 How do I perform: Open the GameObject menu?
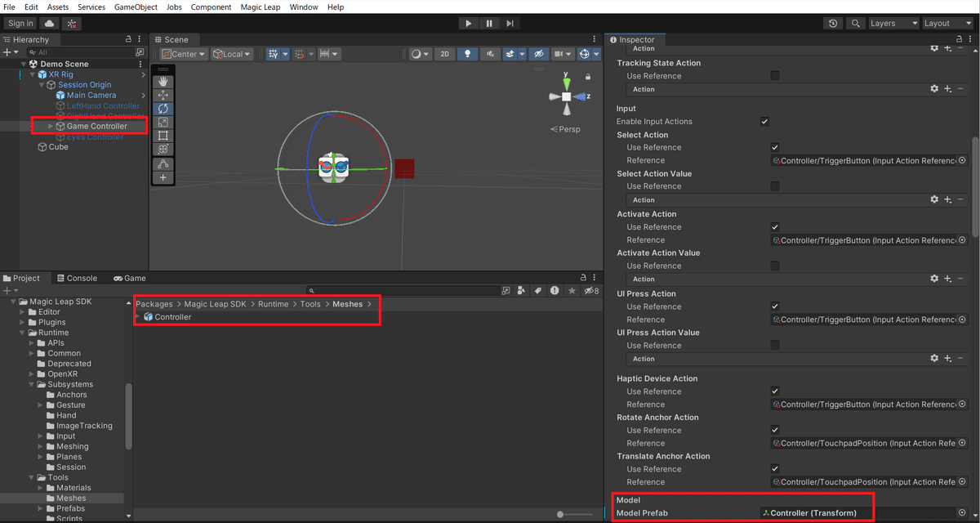tap(136, 7)
